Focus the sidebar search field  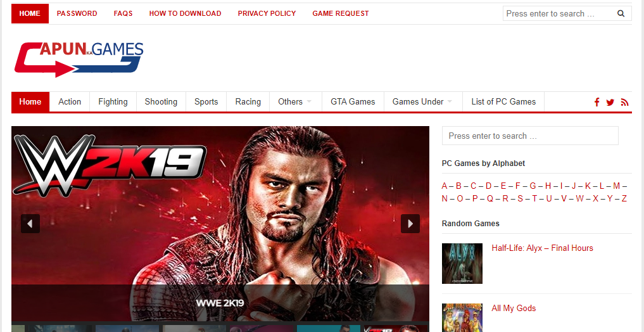[530, 136]
